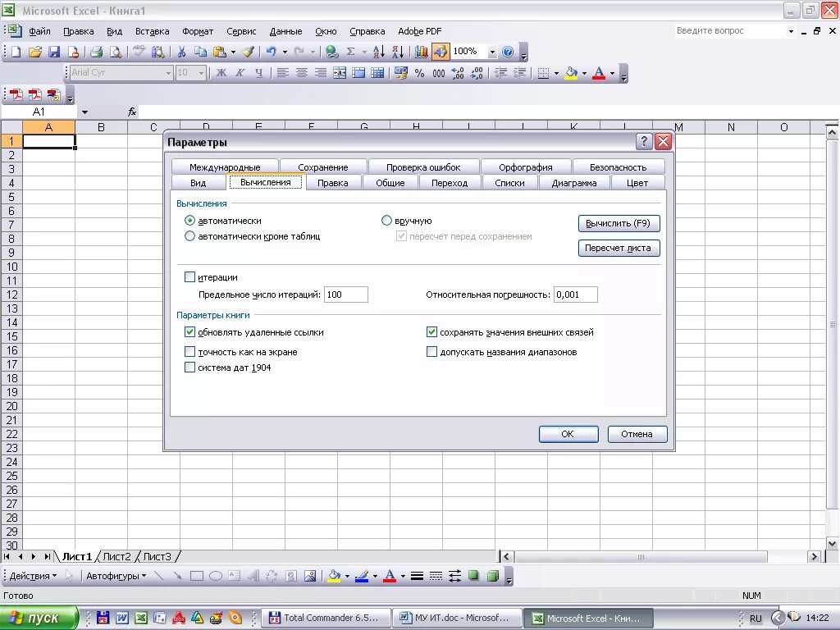The image size is (840, 630).
Task: Increase decimal places icon
Action: pyautogui.click(x=458, y=73)
